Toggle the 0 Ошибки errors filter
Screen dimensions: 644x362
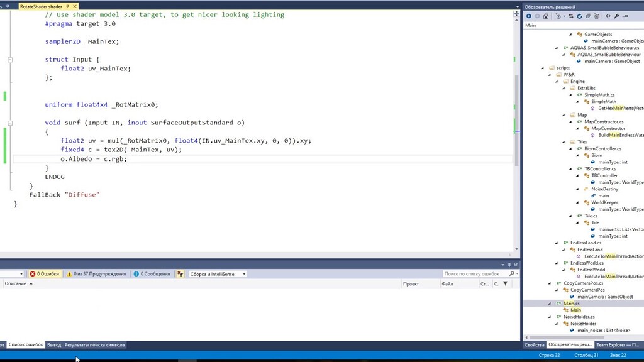(x=44, y=273)
